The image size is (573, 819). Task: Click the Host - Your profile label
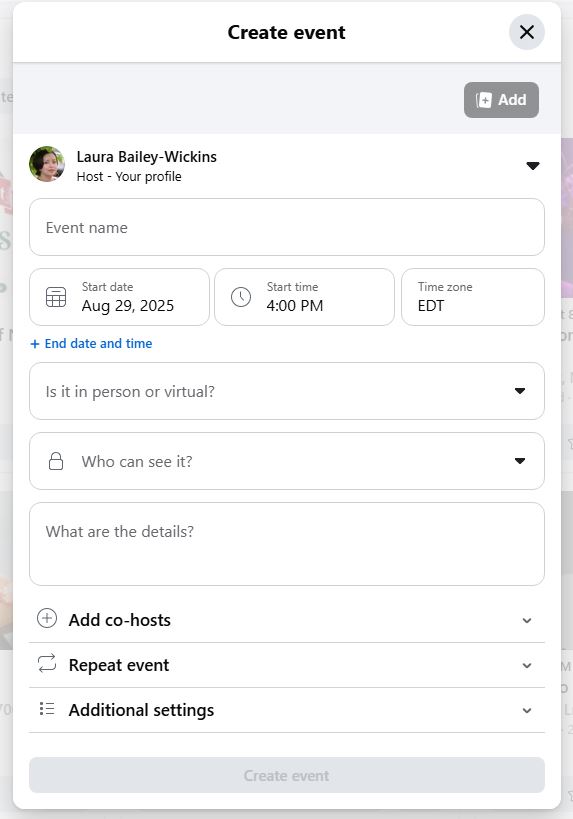129,177
